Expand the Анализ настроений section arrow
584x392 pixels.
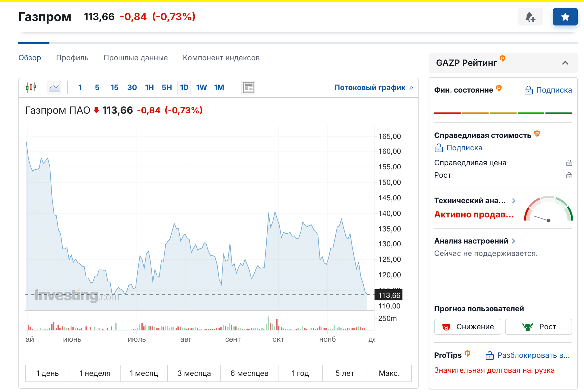[x=513, y=241]
